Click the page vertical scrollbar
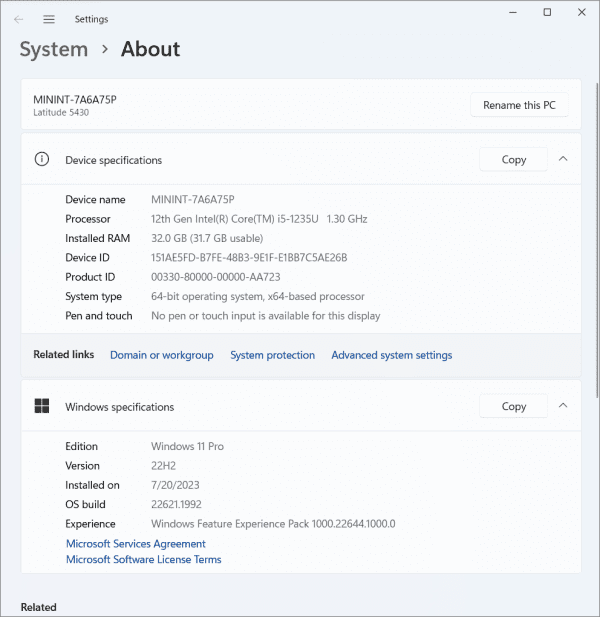Viewport: 600px width, 617px height. click(x=597, y=240)
